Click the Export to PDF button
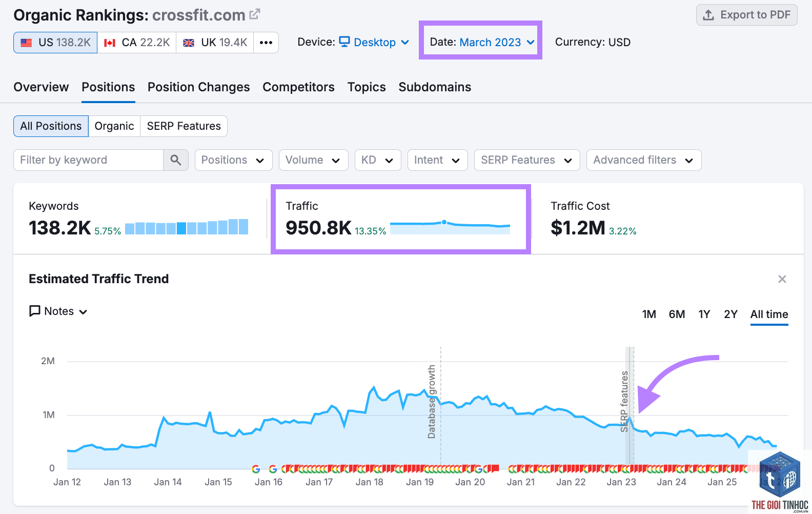Image resolution: width=812 pixels, height=514 pixels. point(747,15)
